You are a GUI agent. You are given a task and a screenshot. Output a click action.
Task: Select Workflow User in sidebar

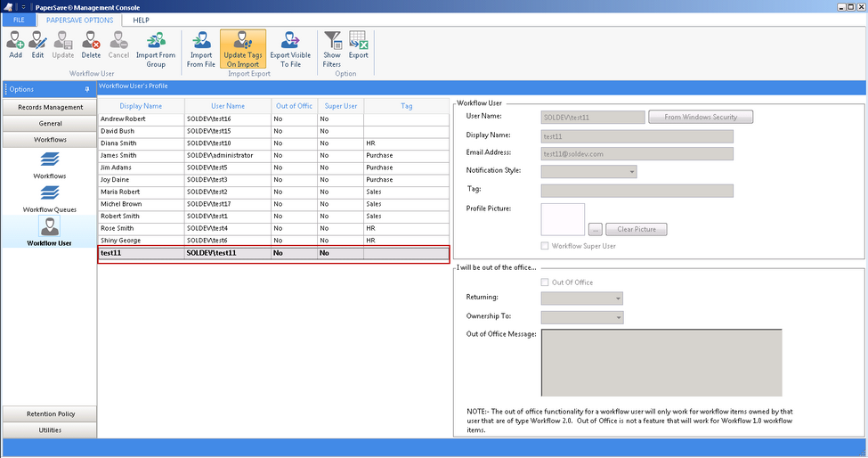(x=49, y=231)
